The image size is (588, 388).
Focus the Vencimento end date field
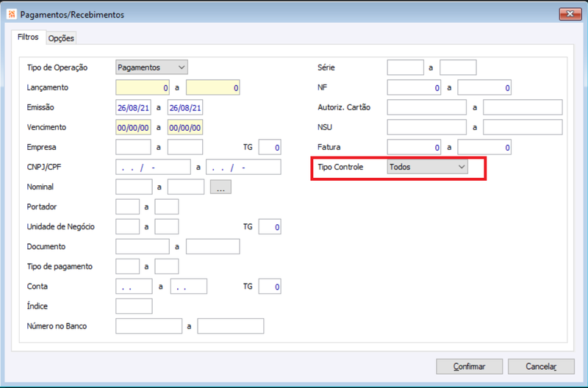[x=184, y=127]
